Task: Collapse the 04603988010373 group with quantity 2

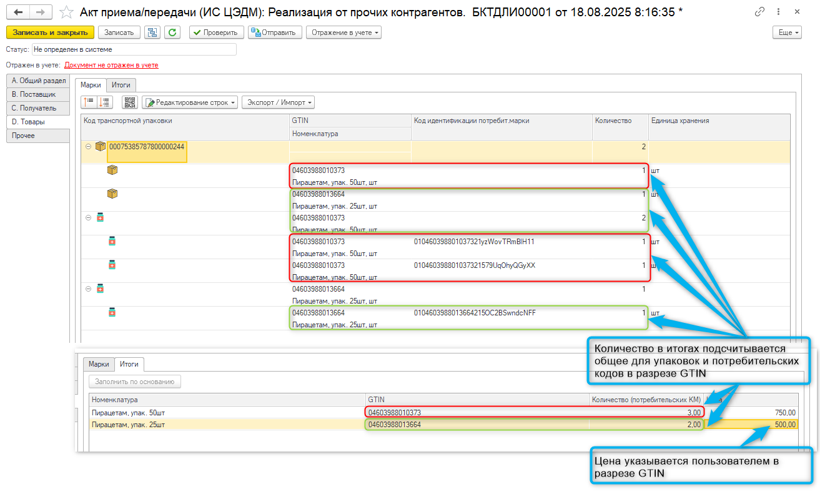Action: (88, 218)
